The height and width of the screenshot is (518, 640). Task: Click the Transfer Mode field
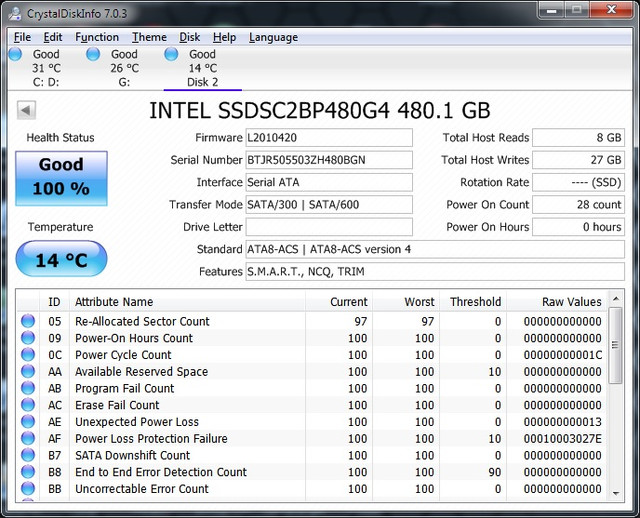point(329,205)
